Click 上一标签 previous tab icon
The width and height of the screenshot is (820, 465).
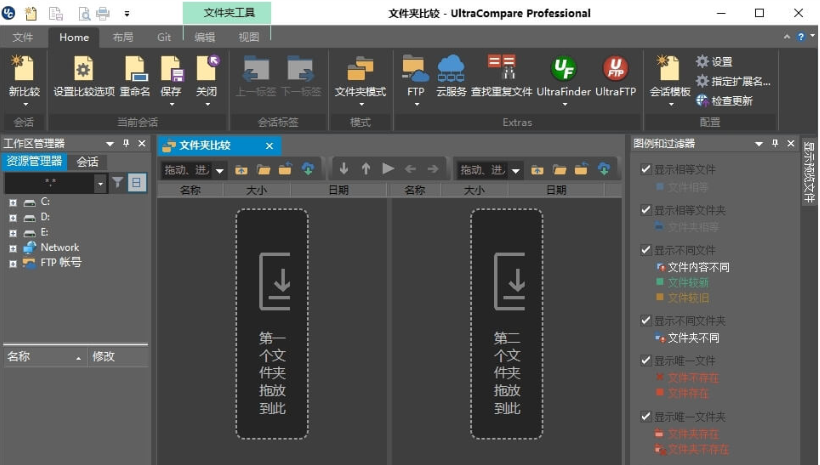[256, 69]
